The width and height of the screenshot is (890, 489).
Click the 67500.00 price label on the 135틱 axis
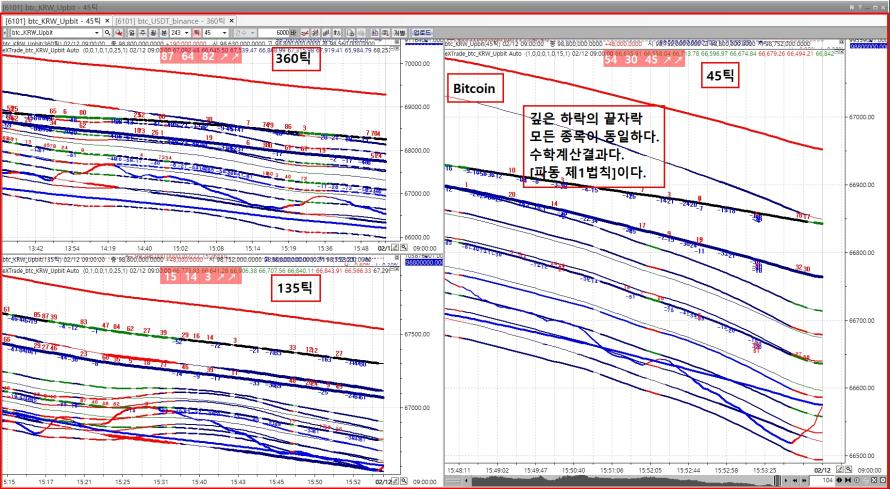pyautogui.click(x=419, y=334)
